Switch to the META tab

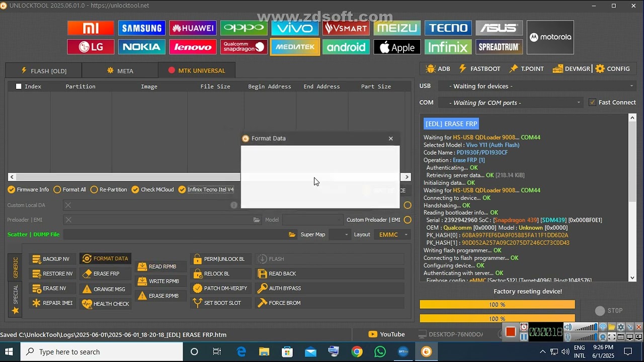click(x=120, y=70)
